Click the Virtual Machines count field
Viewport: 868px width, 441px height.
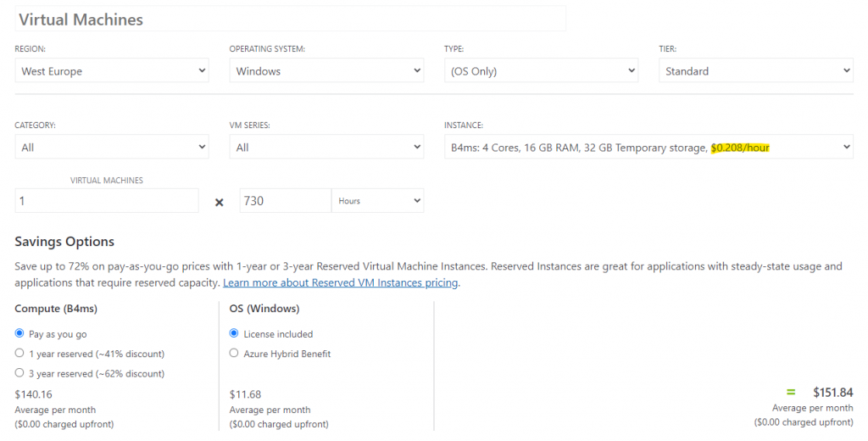click(107, 200)
